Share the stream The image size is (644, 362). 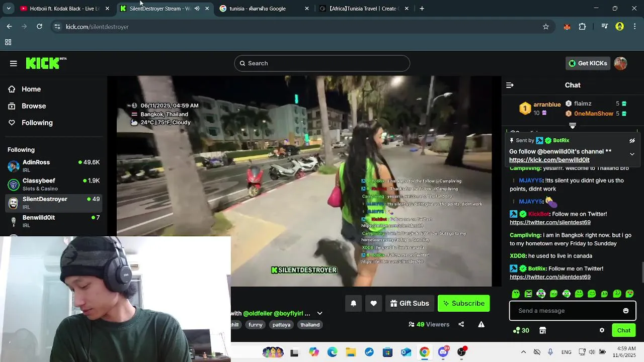click(461, 324)
